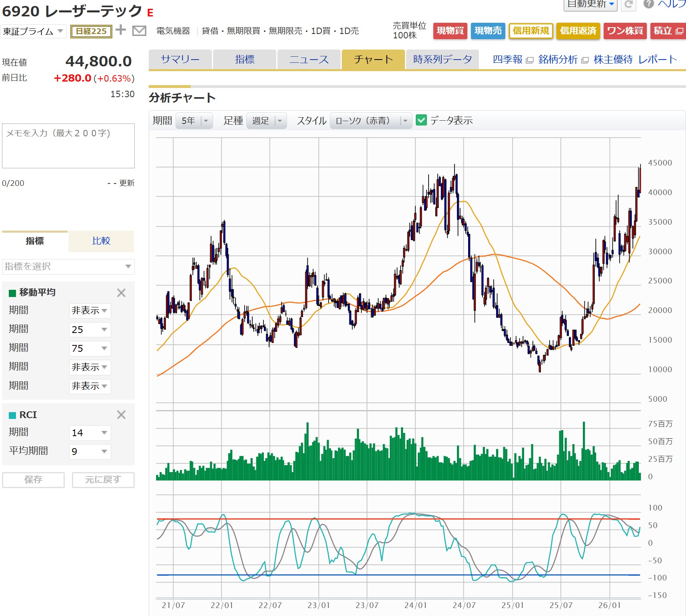Click the teal RCI color square
Image resolution: width=686 pixels, height=616 pixels.
(x=12, y=415)
